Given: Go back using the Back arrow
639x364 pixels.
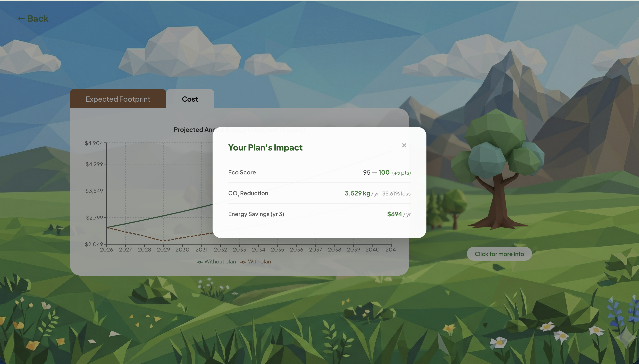Looking at the screenshot, I should click(x=33, y=18).
